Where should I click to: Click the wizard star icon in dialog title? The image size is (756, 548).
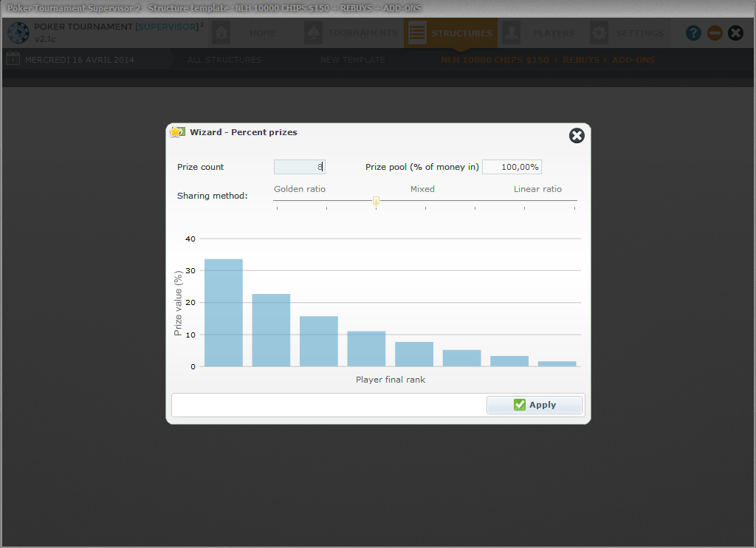(x=177, y=132)
